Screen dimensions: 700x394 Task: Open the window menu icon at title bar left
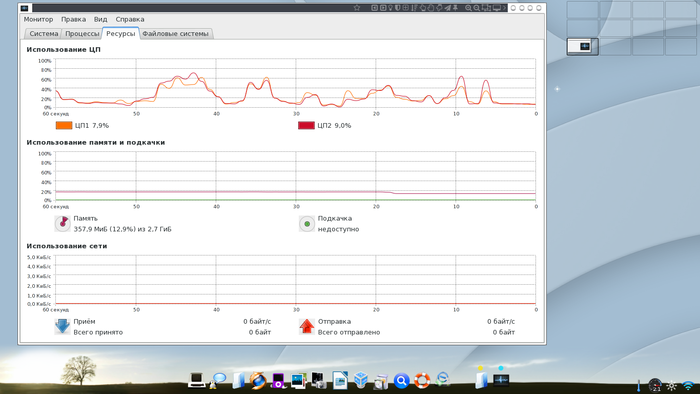pos(25,8)
